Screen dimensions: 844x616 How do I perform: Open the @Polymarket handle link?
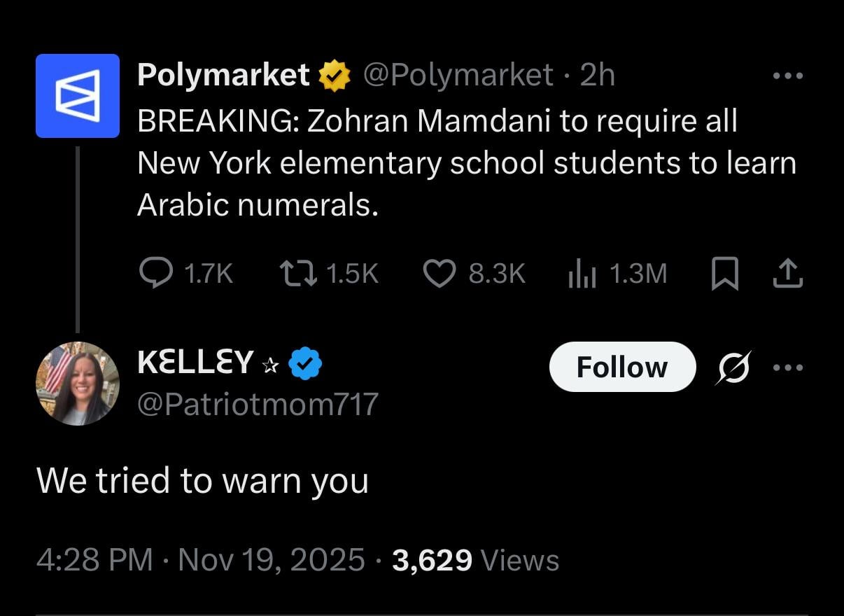tap(458, 75)
